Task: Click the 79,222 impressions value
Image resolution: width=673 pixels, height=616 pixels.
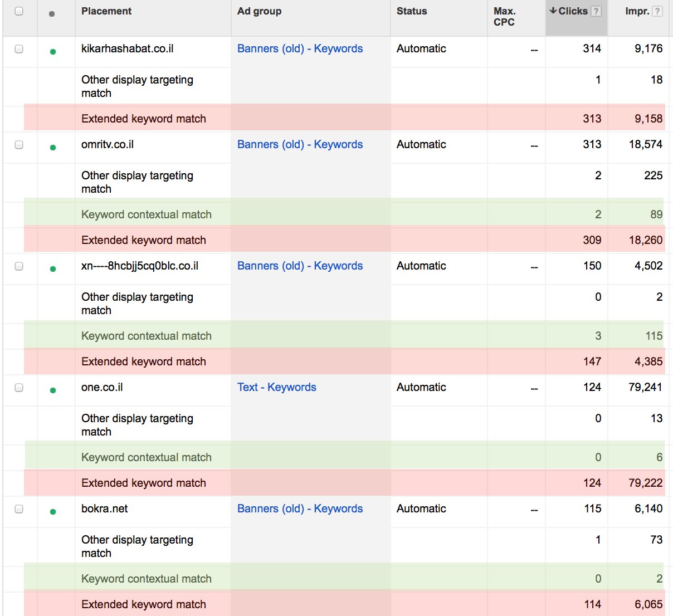Action: [x=646, y=483]
